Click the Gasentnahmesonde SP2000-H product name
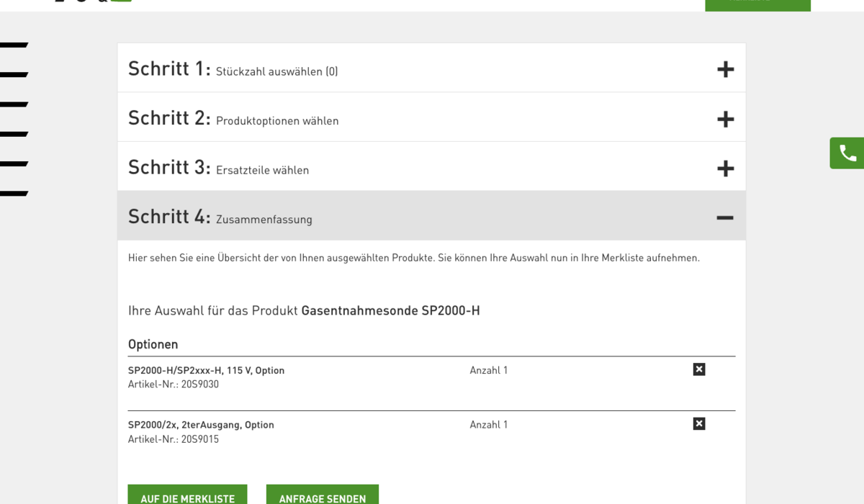 click(x=390, y=311)
